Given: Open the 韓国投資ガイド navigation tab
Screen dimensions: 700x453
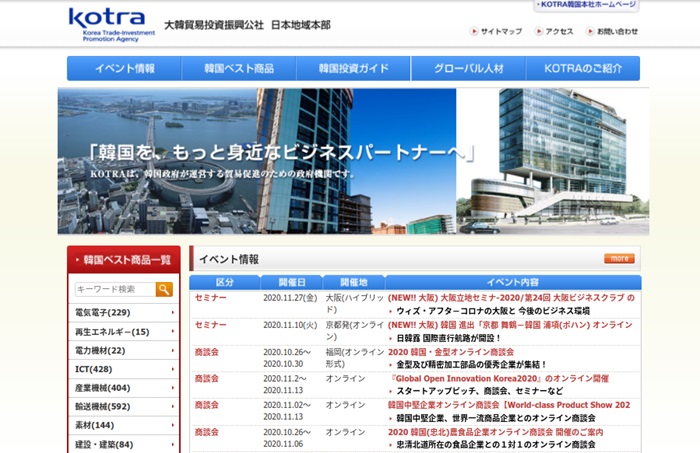Looking at the screenshot, I should (353, 68).
